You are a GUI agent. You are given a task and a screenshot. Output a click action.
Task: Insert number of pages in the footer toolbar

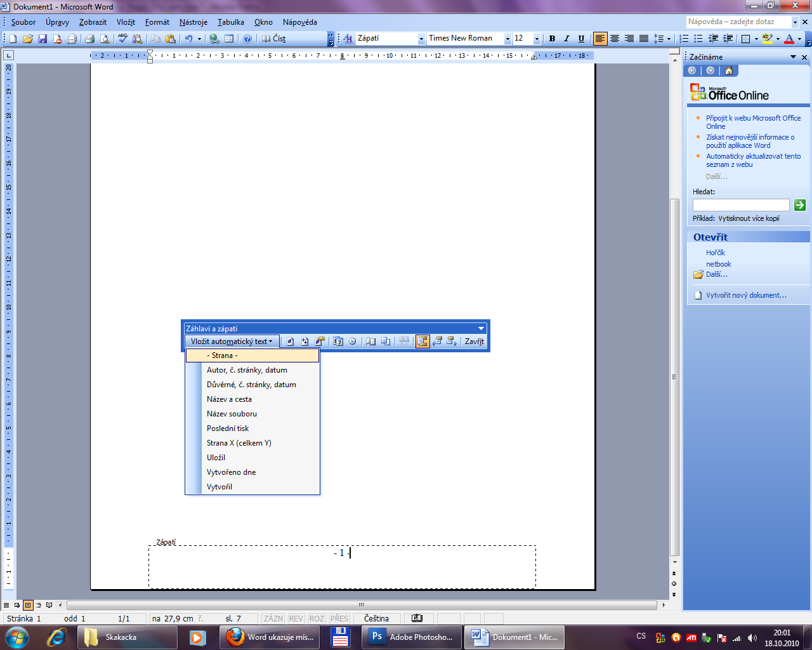[x=304, y=342]
